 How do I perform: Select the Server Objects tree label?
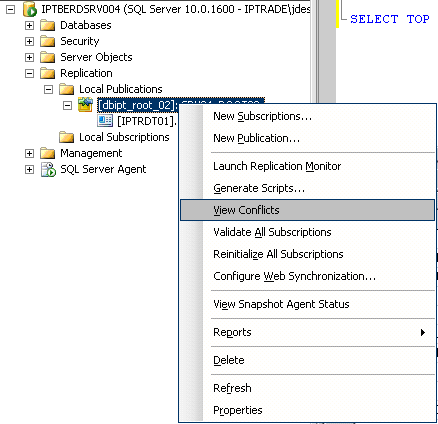tap(96, 57)
